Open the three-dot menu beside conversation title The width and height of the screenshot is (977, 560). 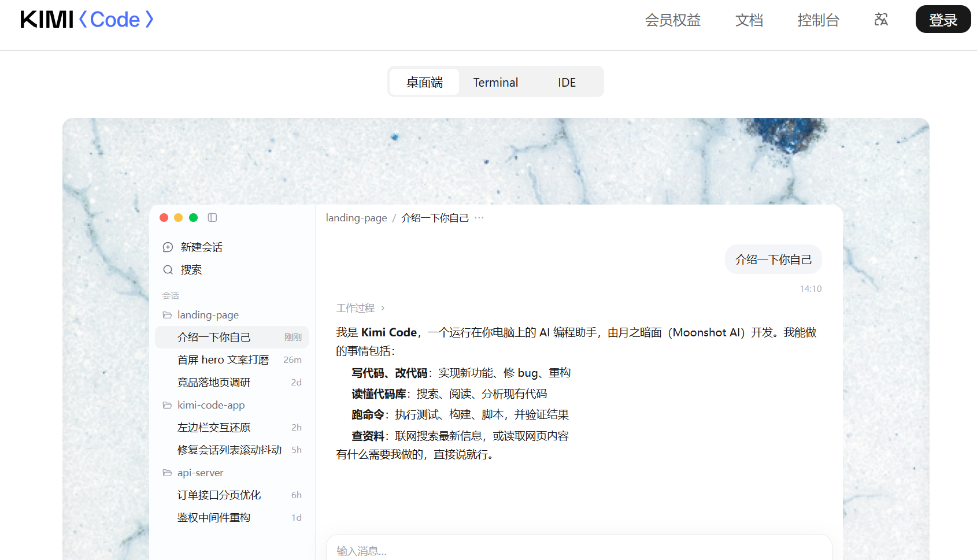point(479,218)
